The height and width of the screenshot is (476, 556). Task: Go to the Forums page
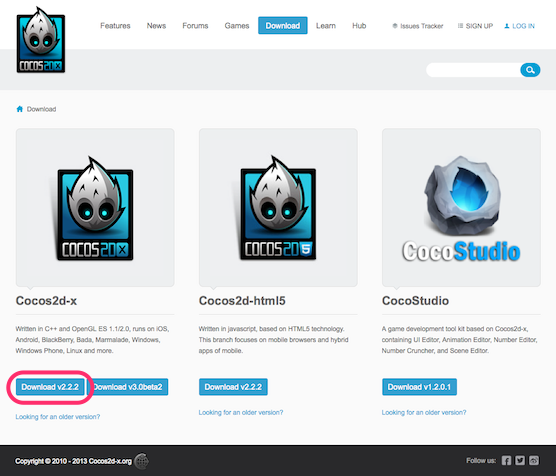tap(195, 26)
